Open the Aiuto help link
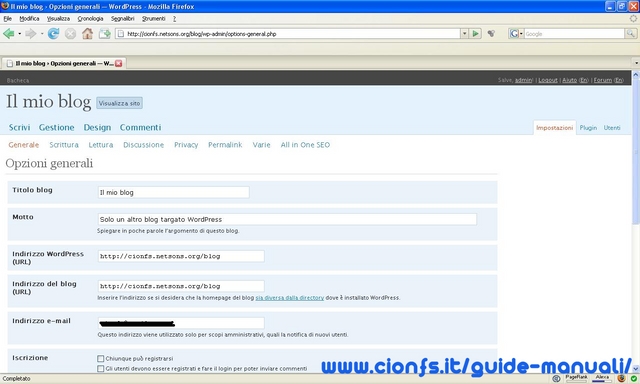Screen dimensions: 640x384 [569, 80]
